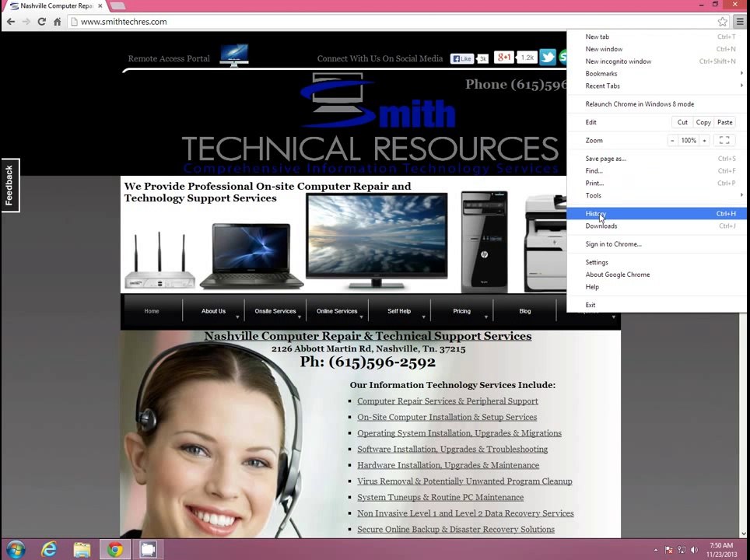The height and width of the screenshot is (560, 750).
Task: Open History from the menu
Action: [657, 214]
